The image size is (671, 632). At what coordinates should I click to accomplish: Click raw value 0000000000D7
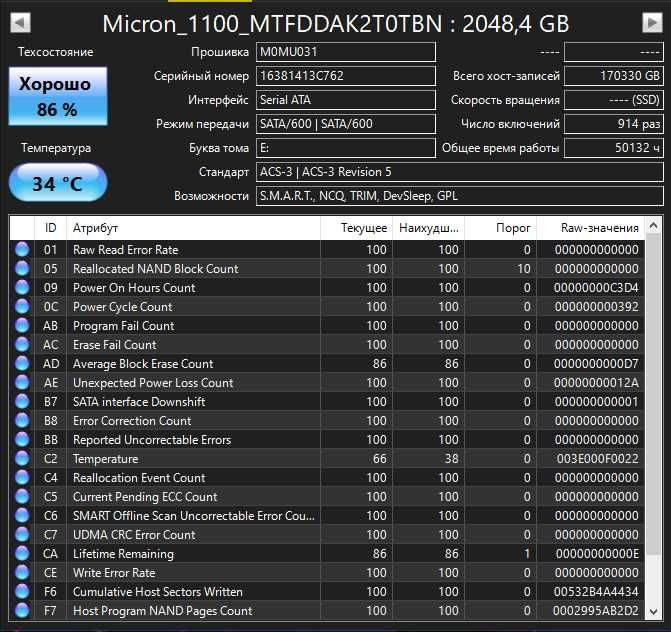(596, 364)
